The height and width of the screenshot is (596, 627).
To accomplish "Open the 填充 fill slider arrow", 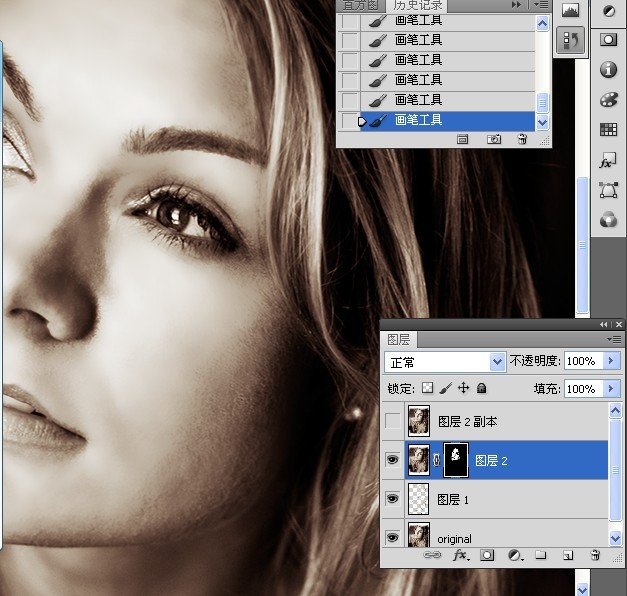I will (x=611, y=388).
